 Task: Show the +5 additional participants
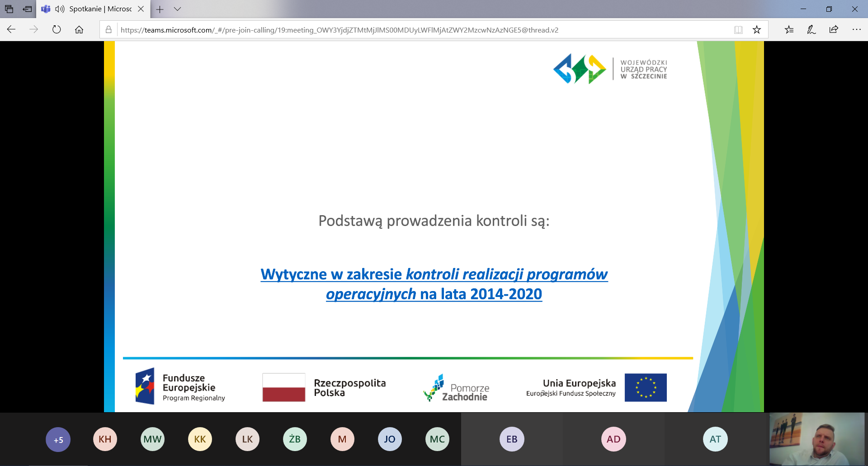click(58, 439)
